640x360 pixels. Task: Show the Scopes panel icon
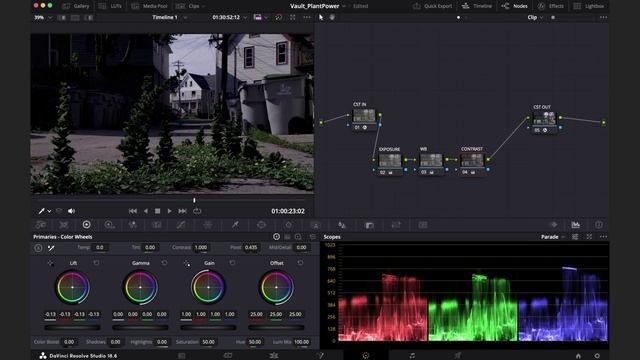[576, 224]
